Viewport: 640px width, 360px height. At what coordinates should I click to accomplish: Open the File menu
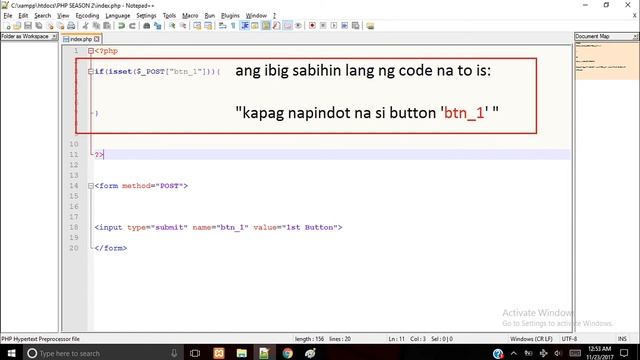pos(8,16)
